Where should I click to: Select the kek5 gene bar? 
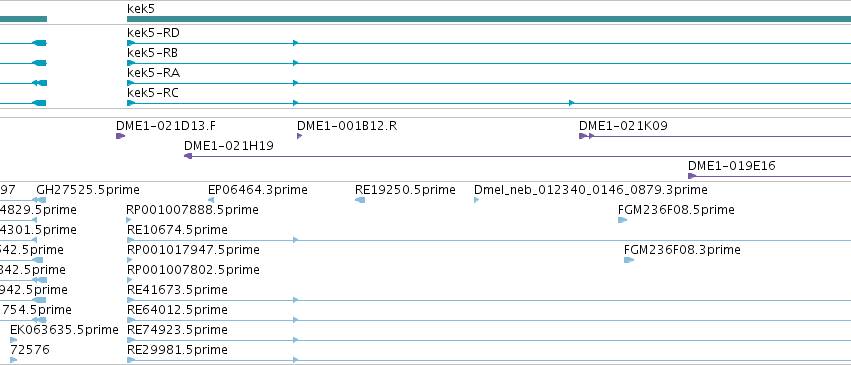point(488,19)
